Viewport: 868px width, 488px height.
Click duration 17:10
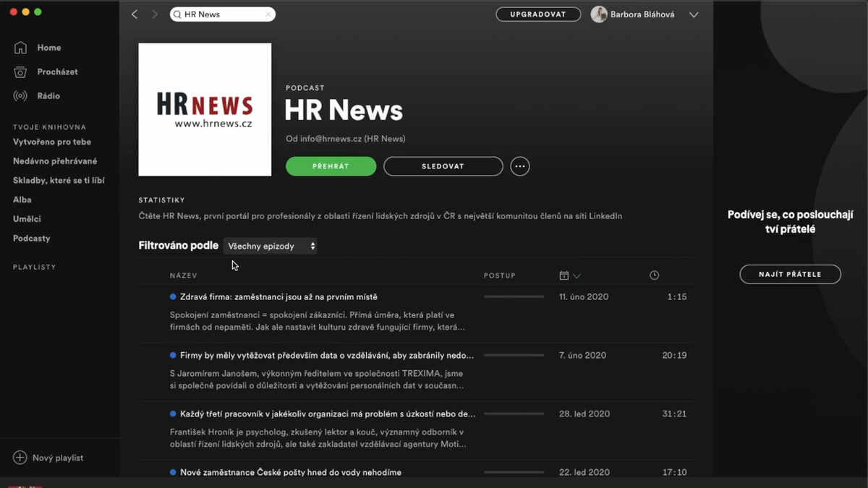[x=674, y=472]
